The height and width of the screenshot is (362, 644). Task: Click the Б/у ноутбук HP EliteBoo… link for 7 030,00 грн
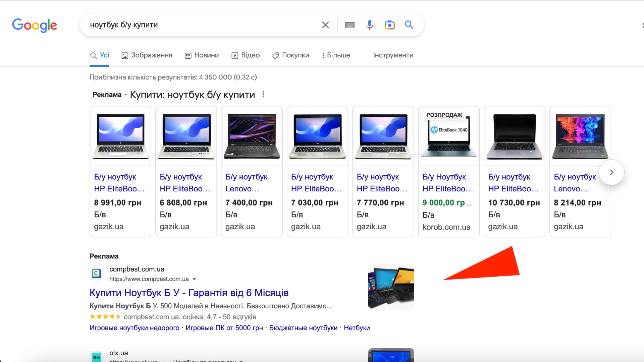[x=317, y=183]
